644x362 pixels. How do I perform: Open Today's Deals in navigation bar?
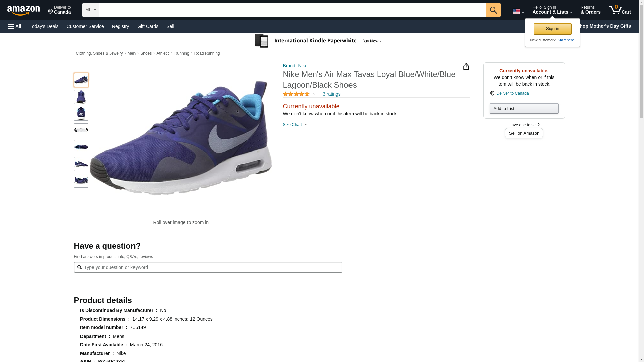pos(44,26)
